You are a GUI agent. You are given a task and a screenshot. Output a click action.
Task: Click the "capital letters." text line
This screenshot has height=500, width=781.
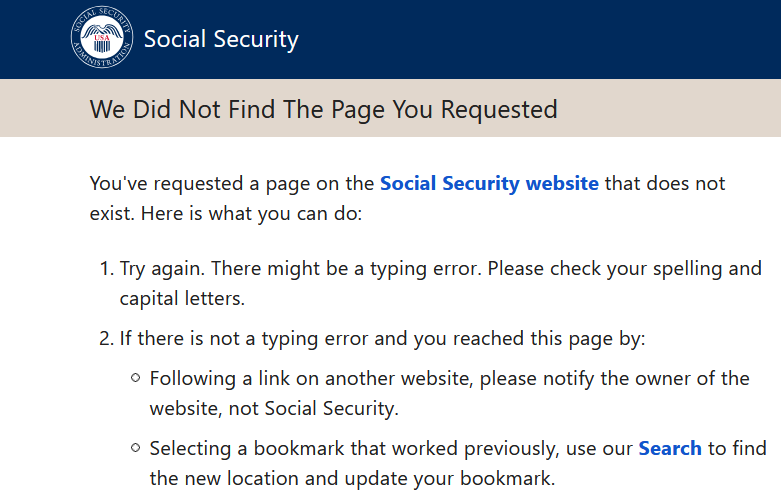pyautogui.click(x=182, y=299)
